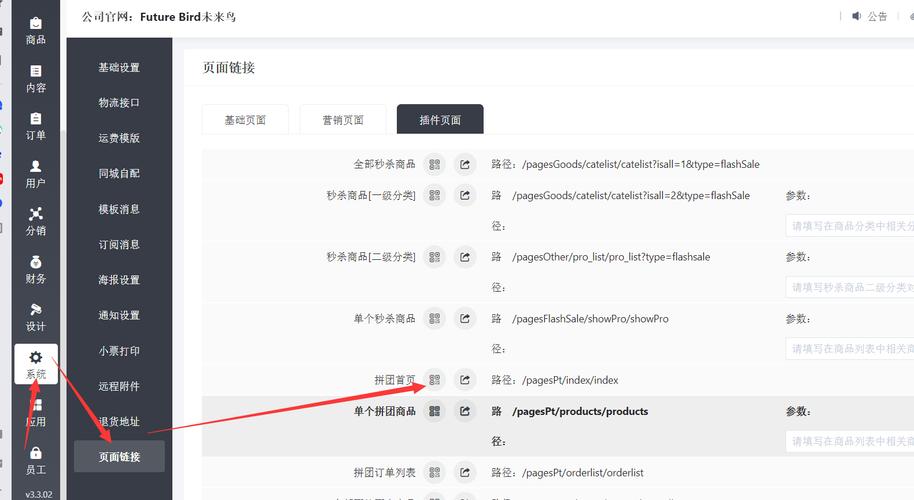This screenshot has height=500, width=914.
Task: Select 页面链接 in settings submenu
Action: (x=119, y=457)
